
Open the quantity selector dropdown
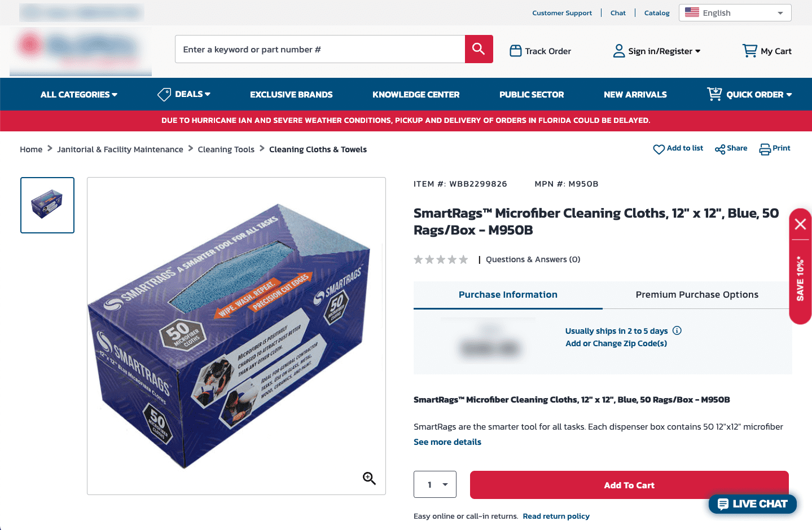point(435,484)
